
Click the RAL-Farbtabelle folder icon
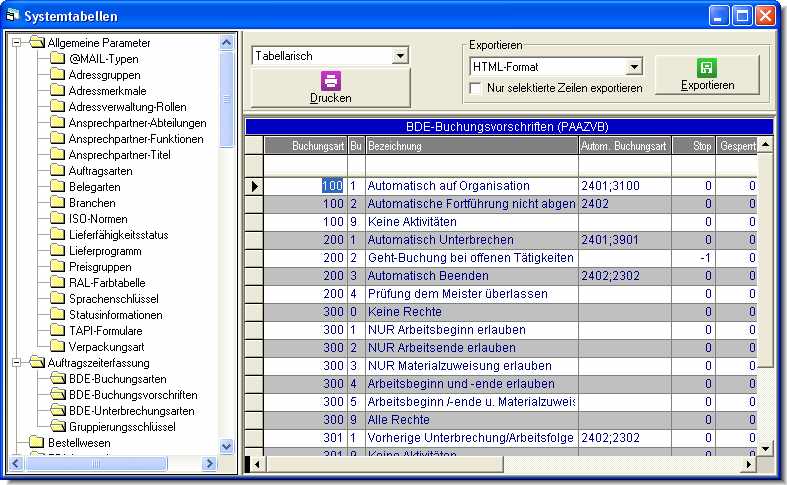coord(57,282)
